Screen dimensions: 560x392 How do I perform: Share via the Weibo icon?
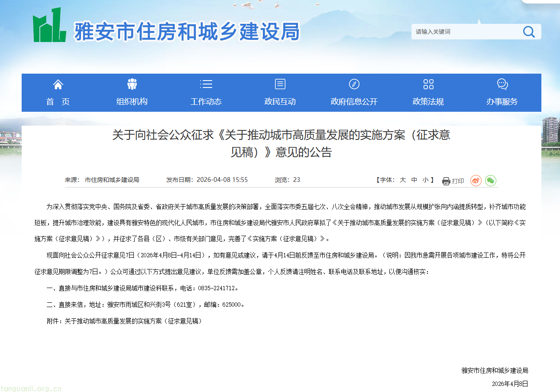tap(476, 181)
